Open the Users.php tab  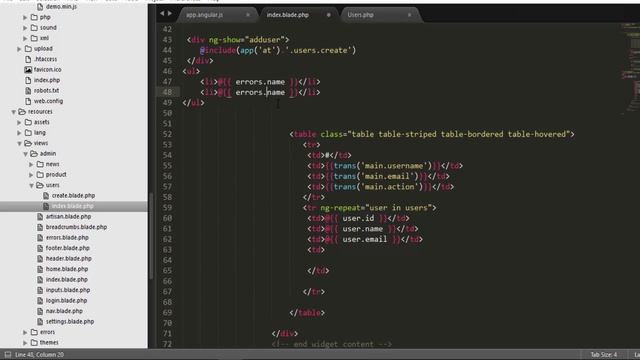tap(360, 15)
